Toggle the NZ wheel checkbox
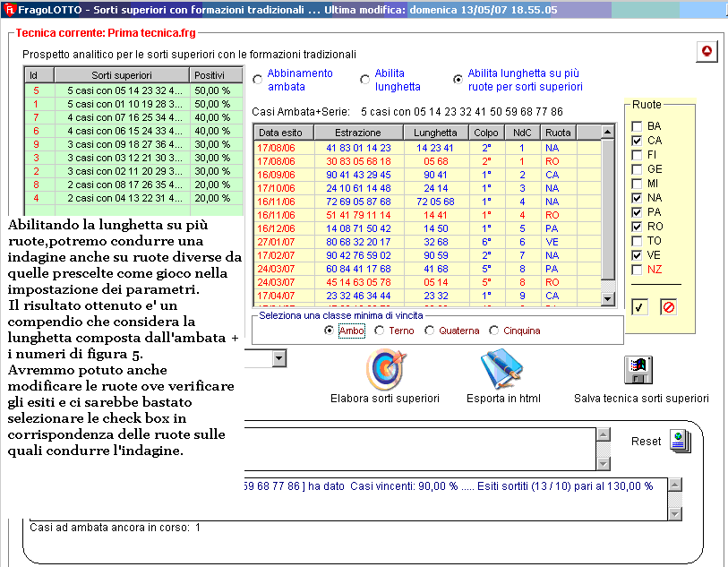This screenshot has height=567, width=728. coord(636,269)
